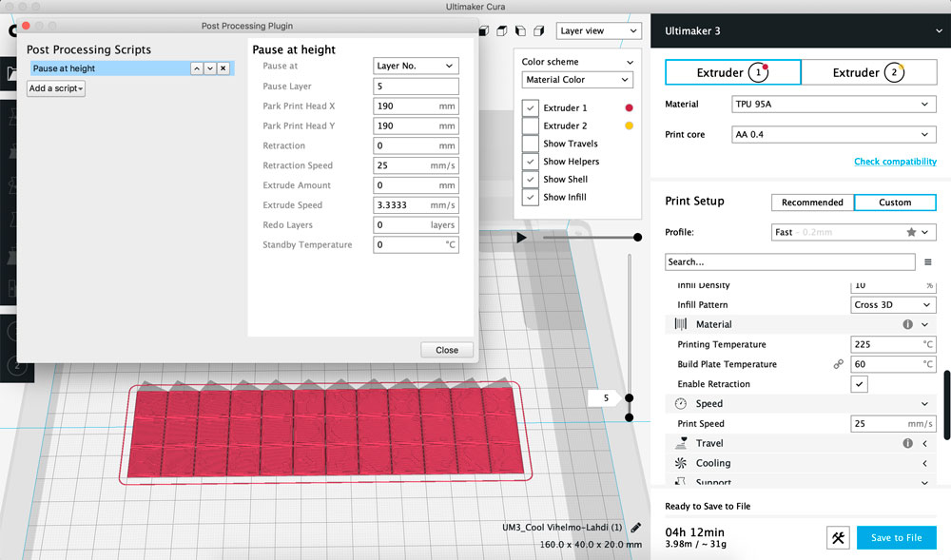
Task: Expand the Cooling settings section chevron
Action: 924,463
